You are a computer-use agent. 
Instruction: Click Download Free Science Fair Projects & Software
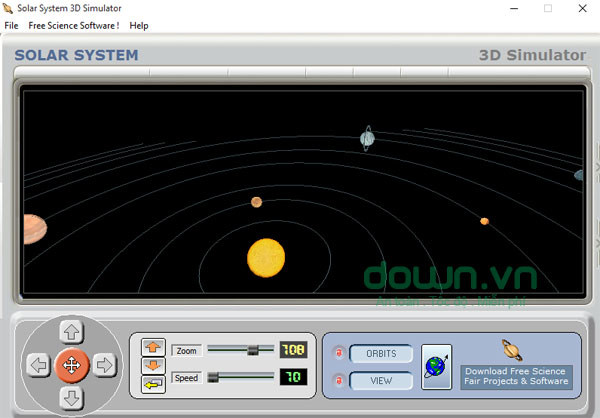[x=516, y=376]
